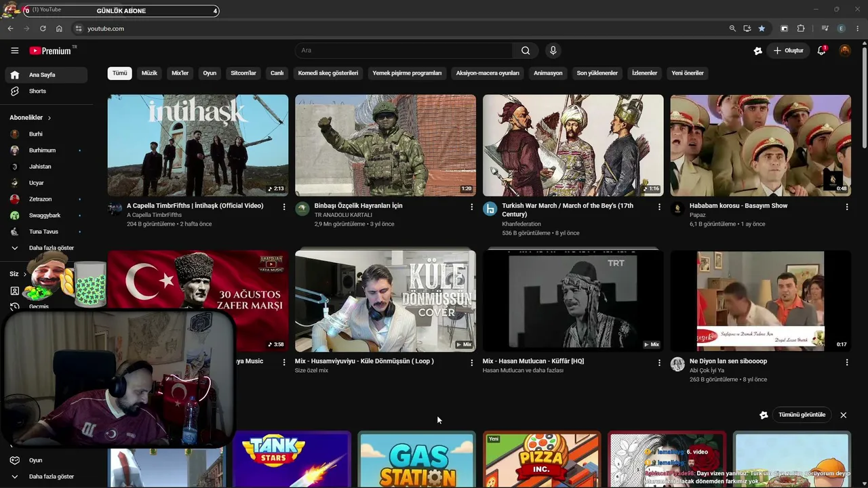The image size is (868, 488).
Task: Dismiss the games shelf with X
Action: point(844,415)
